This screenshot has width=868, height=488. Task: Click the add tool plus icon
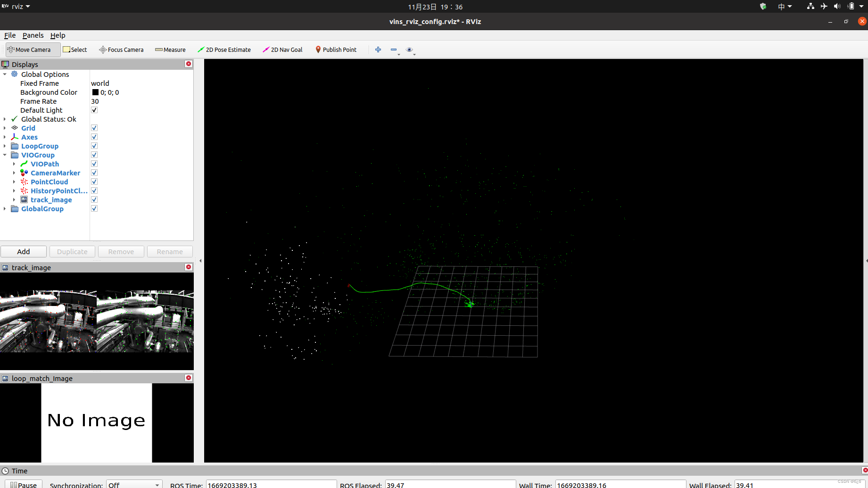[x=378, y=50]
